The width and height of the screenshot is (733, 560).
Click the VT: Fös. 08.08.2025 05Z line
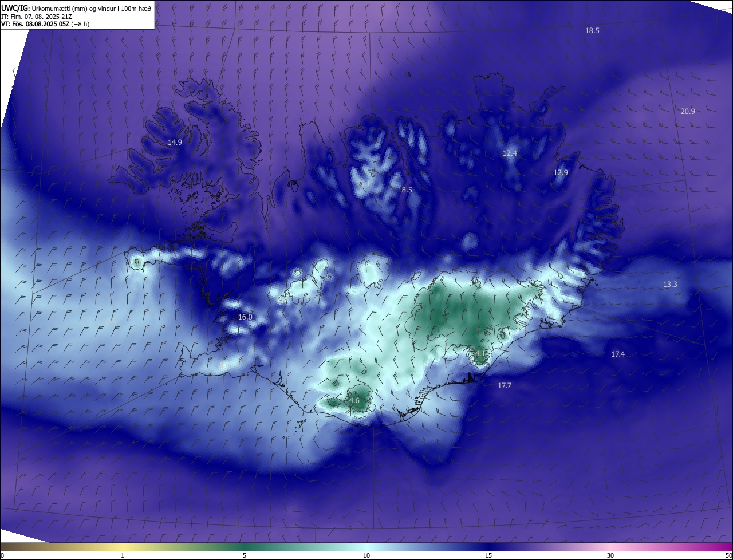point(45,24)
